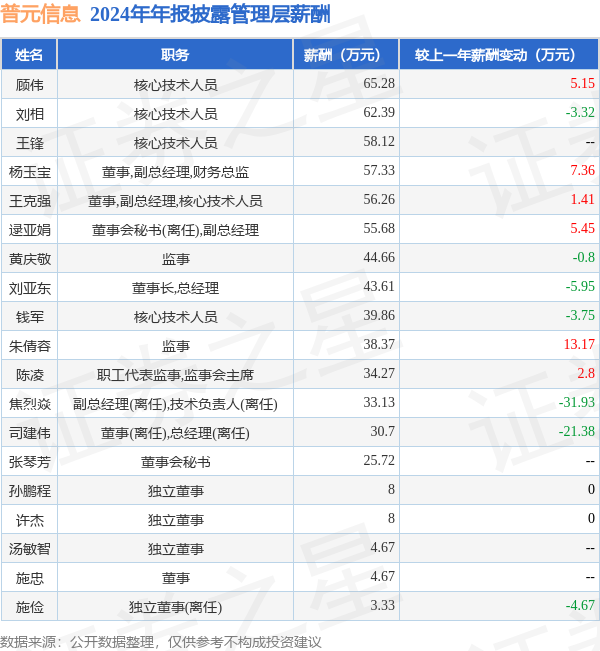Screen dimensions: 600x651
Task: Click the change value 5.45
Action: tap(582, 228)
